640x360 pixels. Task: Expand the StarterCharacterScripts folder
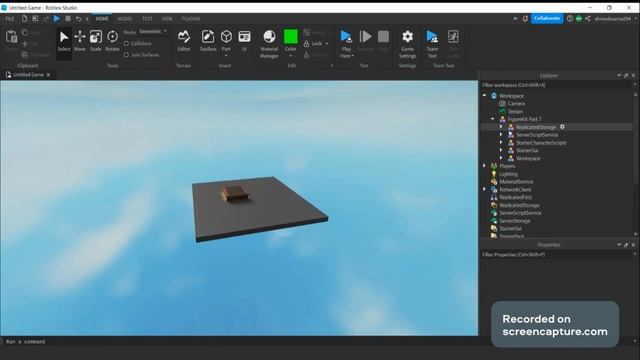point(501,142)
